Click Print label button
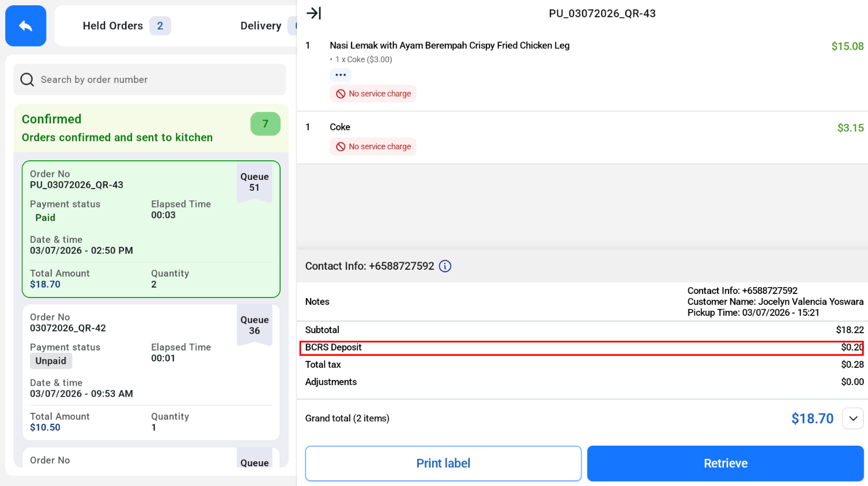Screen dimensions: 868x486 click(x=443, y=464)
